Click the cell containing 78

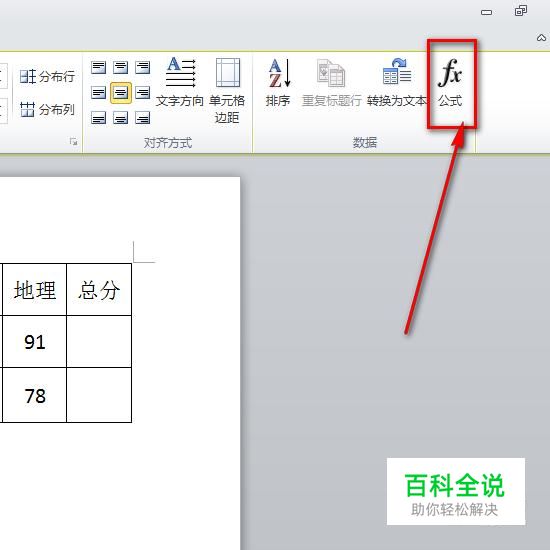34,395
